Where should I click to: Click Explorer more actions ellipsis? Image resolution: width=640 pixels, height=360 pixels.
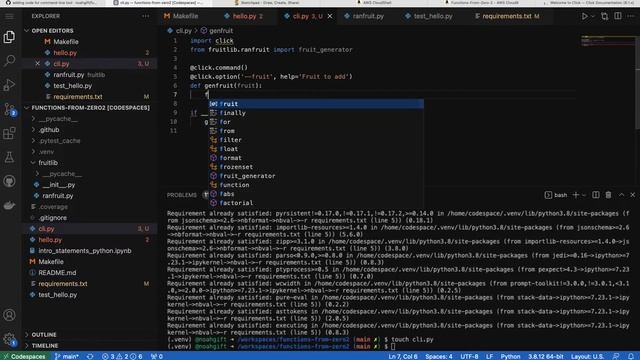coord(146,16)
